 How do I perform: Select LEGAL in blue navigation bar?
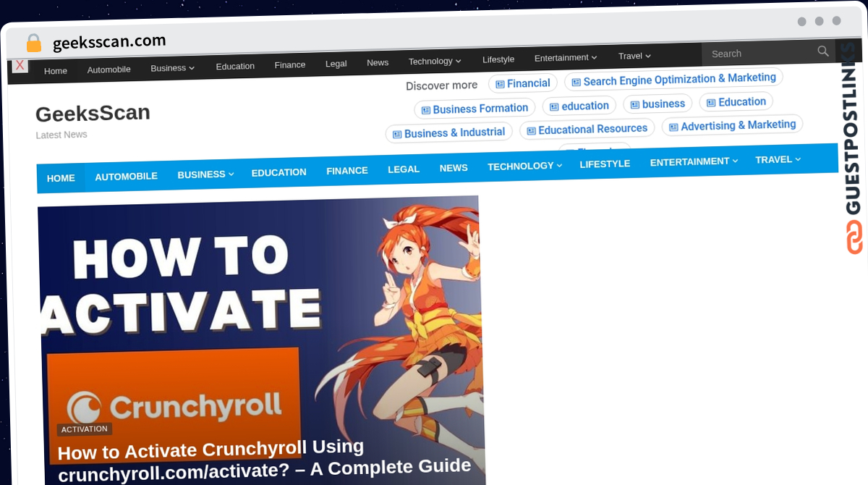(x=404, y=169)
